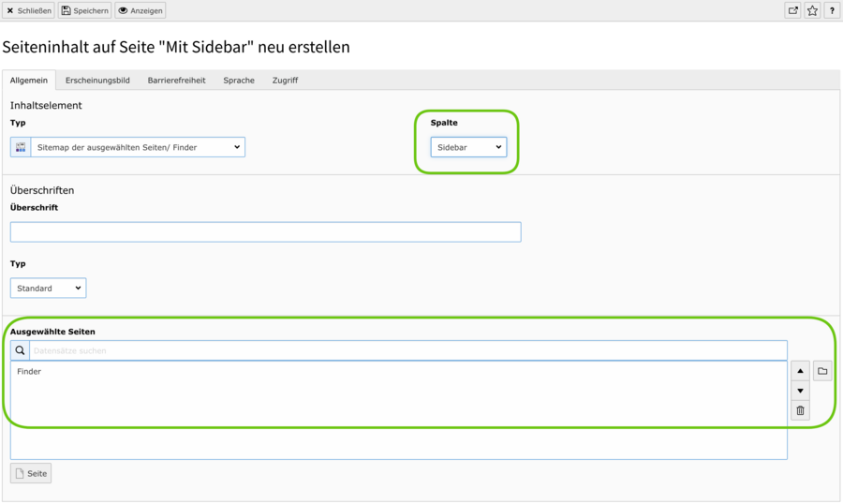Image resolution: width=843 pixels, height=504 pixels.
Task: Browse records with folder icon
Action: tap(822, 371)
